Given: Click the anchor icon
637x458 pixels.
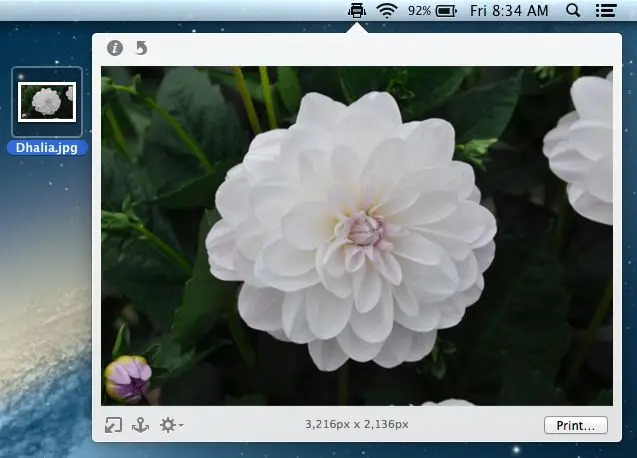Looking at the screenshot, I should tap(141, 425).
